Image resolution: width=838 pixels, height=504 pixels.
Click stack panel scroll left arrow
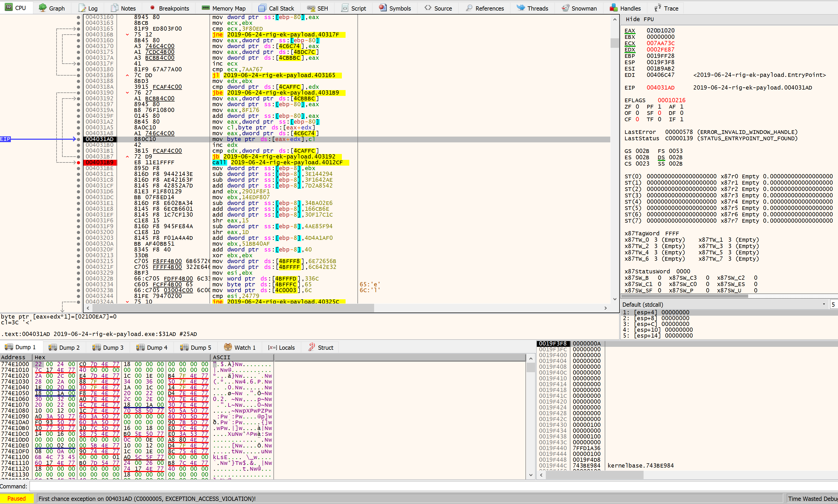tap(541, 475)
